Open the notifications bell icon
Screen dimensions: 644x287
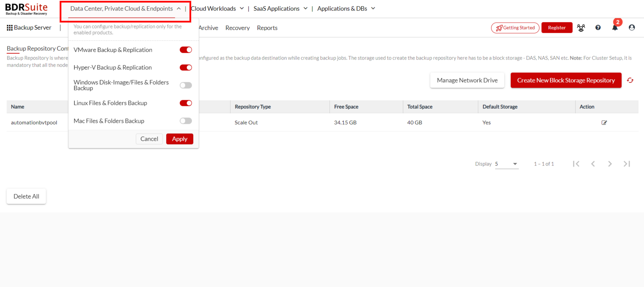point(615,28)
